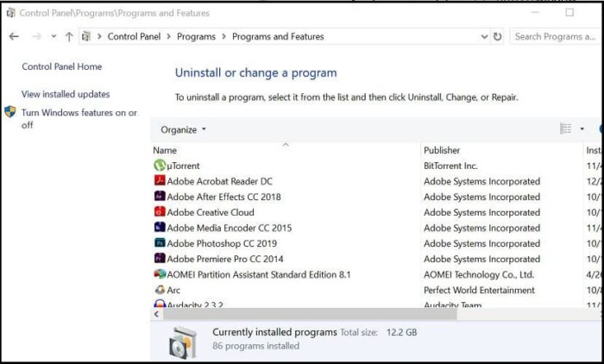Go back with the back arrow
The height and width of the screenshot is (364, 604).
click(x=14, y=36)
